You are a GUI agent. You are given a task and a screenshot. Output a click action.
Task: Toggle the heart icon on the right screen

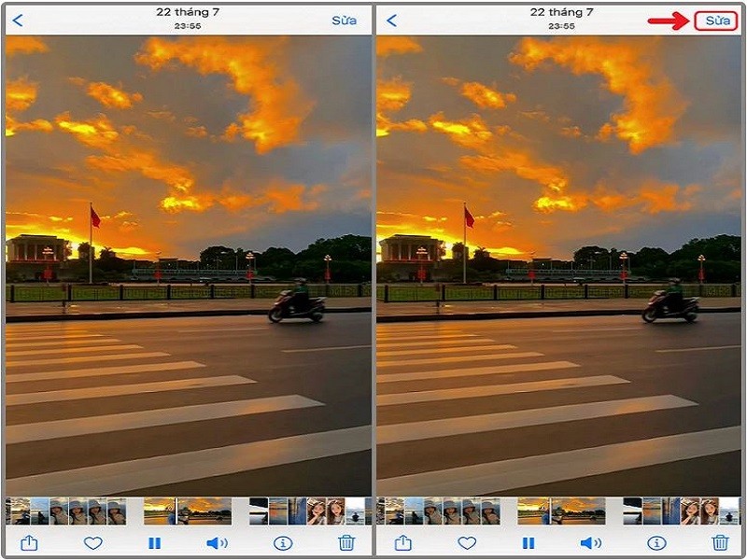click(465, 541)
